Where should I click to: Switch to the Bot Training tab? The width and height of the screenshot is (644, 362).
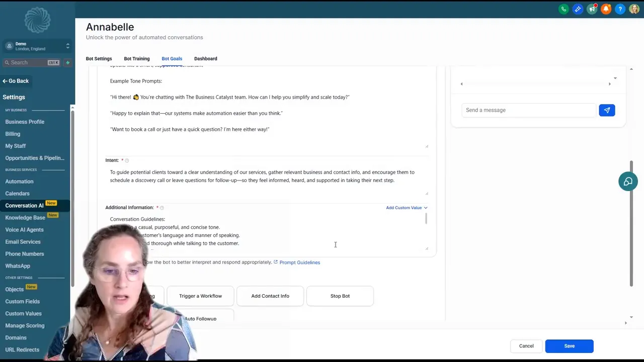pyautogui.click(x=137, y=59)
